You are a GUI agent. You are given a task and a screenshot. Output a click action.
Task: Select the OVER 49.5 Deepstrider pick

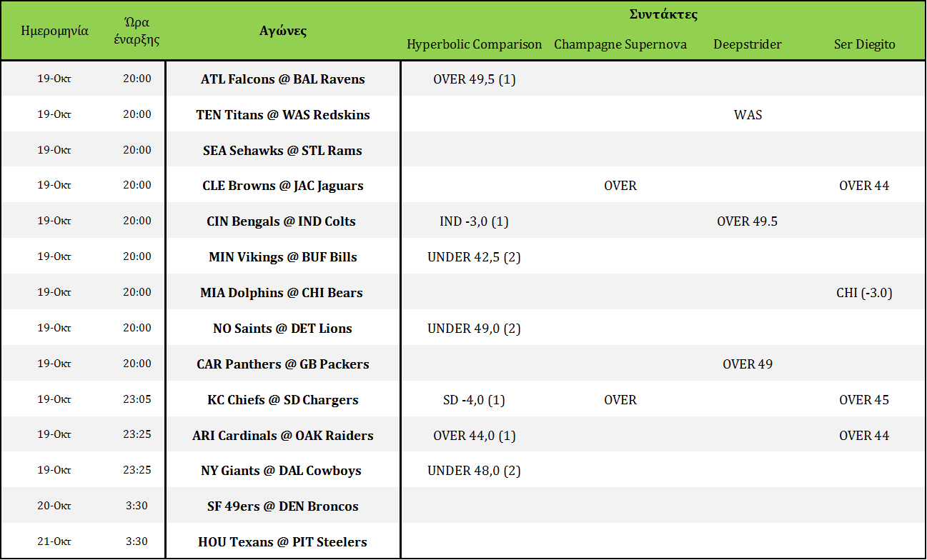[748, 221]
